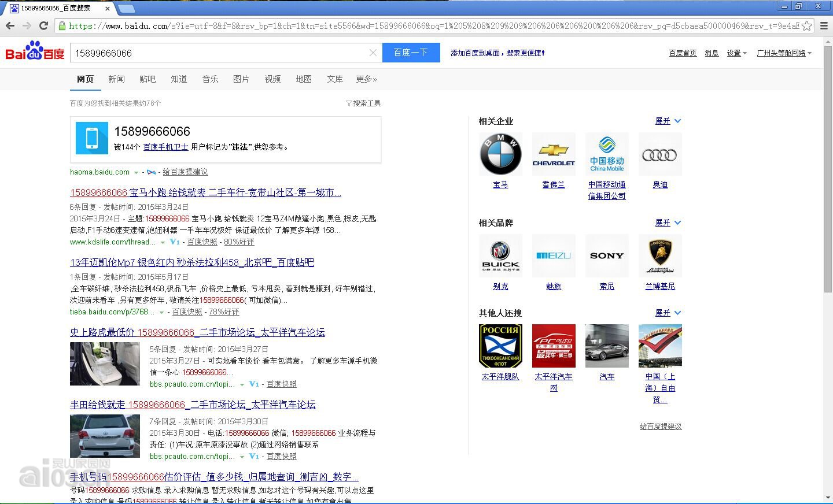Clear search box with X icon
The width and height of the screenshot is (833, 504).
tap(373, 53)
